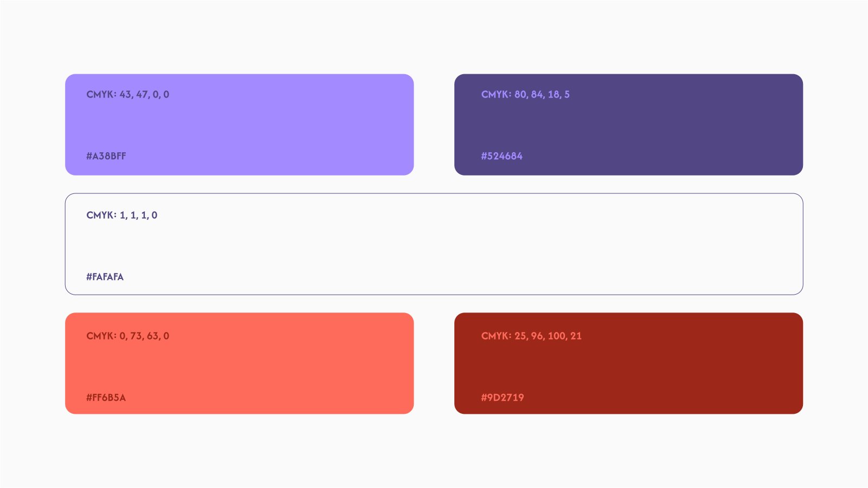Select the dark purple color swatch
The image size is (868, 488).
tap(628, 125)
